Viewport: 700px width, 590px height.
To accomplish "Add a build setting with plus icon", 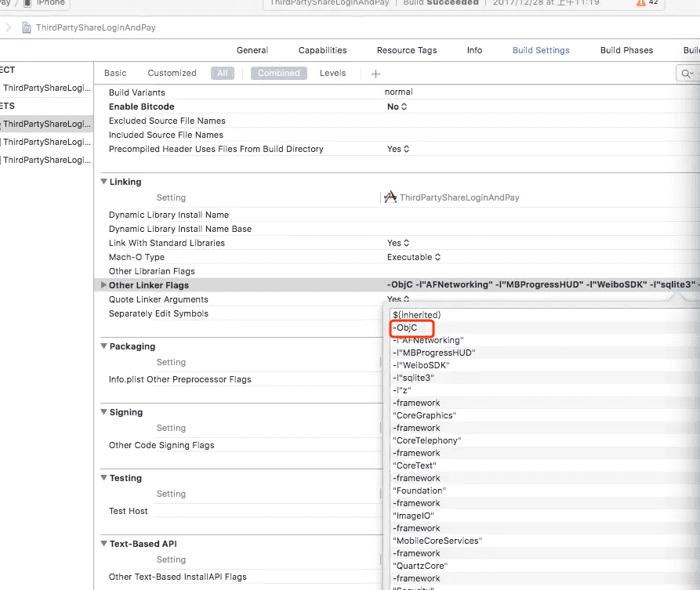I will [375, 74].
